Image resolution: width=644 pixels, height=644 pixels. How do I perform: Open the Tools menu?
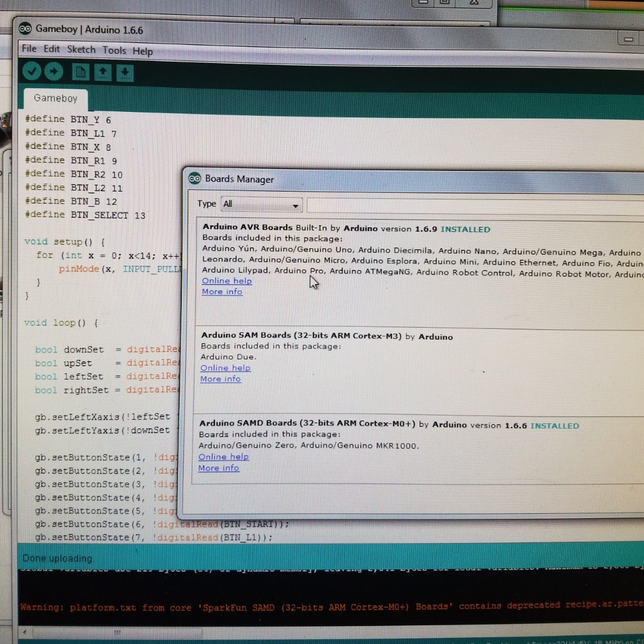(x=114, y=50)
